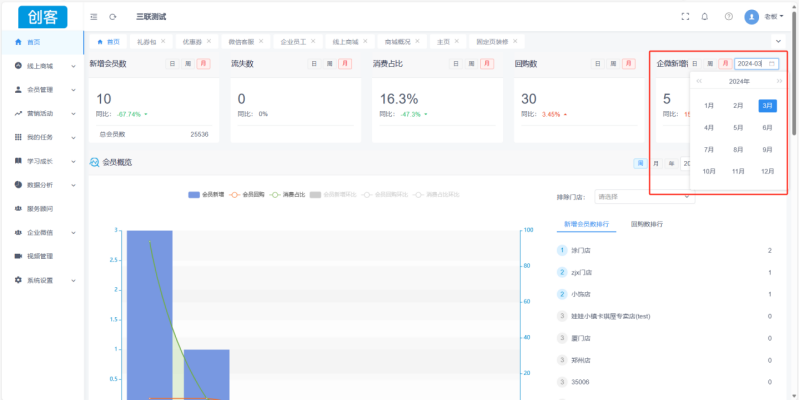Click the 系统设置 gear icon in the sidebar
The width and height of the screenshot is (799, 400).
18,280
